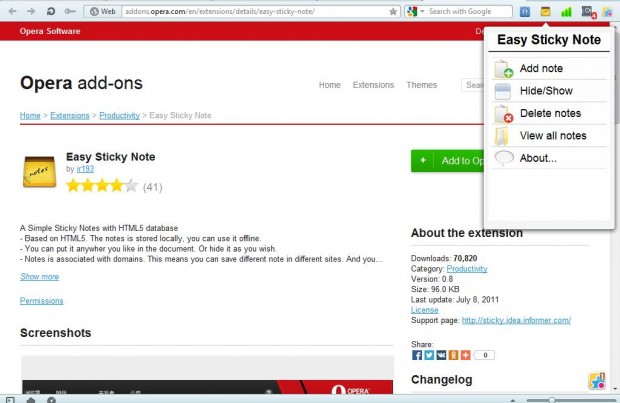Open the Themes navigation tab
This screenshot has width=620, height=403.
(x=422, y=85)
